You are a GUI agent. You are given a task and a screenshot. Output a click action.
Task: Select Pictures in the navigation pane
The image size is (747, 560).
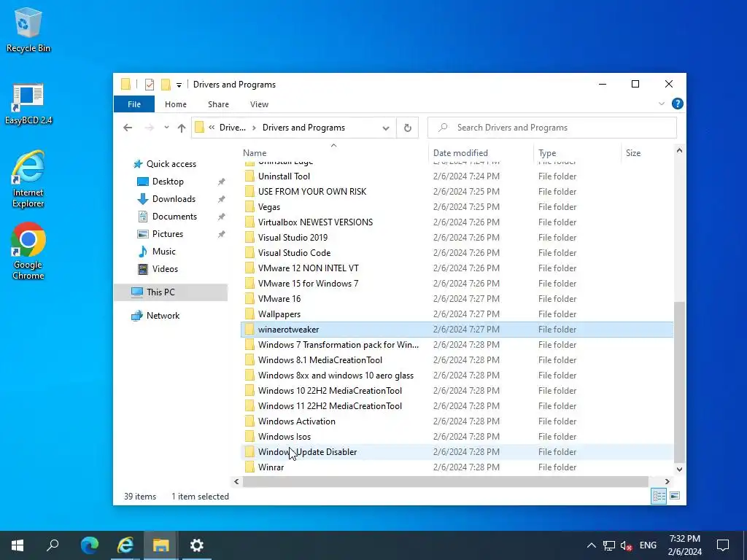tap(168, 234)
